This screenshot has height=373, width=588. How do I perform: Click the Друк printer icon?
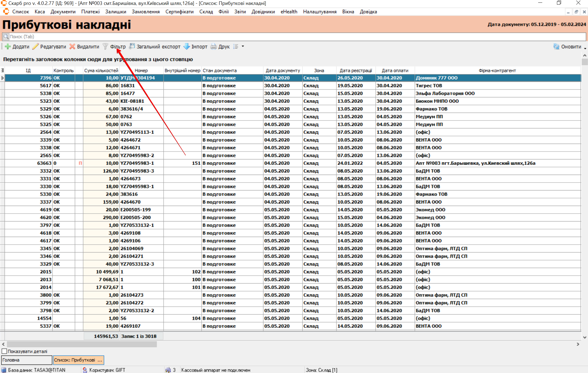click(214, 47)
